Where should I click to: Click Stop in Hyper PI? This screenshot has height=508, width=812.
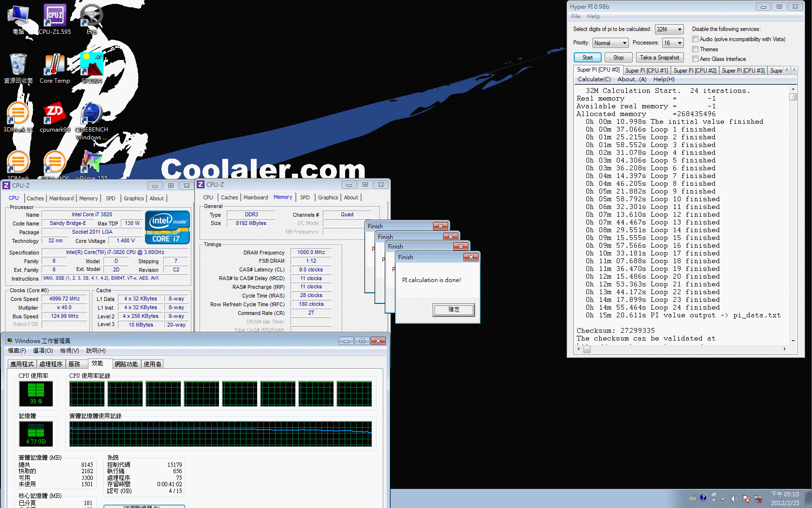618,58
